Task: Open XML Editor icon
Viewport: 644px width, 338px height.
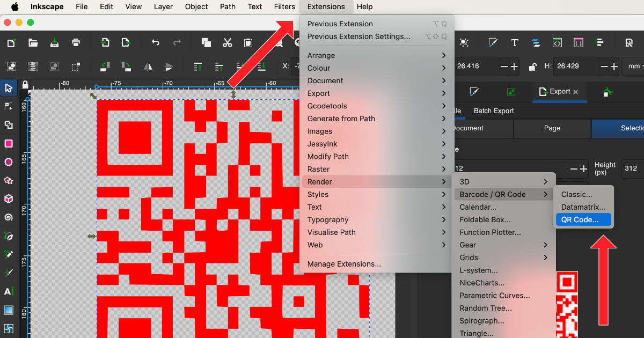Action: (557, 43)
